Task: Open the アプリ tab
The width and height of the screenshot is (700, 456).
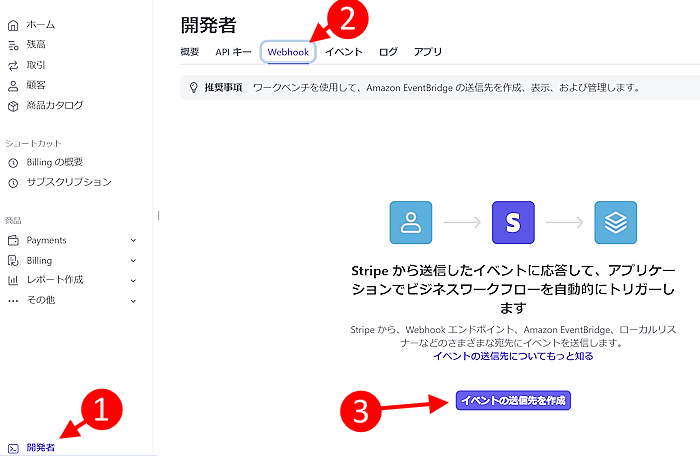Action: (x=428, y=52)
